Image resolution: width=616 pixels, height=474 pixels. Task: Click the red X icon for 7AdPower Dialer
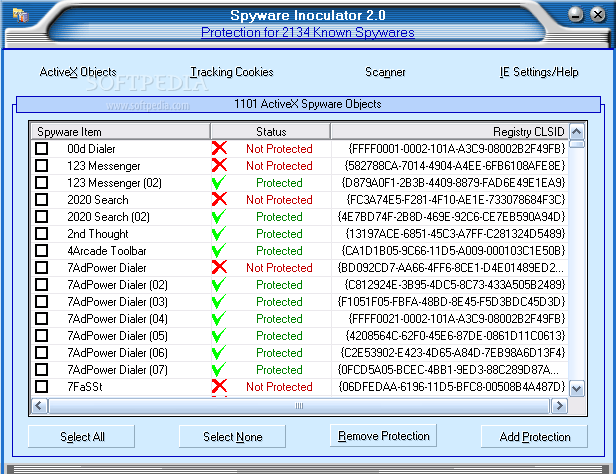coord(219,267)
